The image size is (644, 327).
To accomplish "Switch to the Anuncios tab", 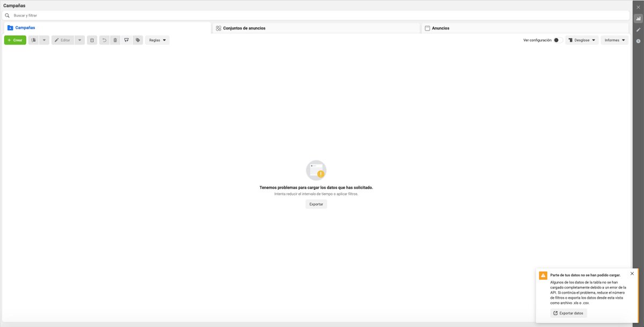I will click(x=525, y=28).
